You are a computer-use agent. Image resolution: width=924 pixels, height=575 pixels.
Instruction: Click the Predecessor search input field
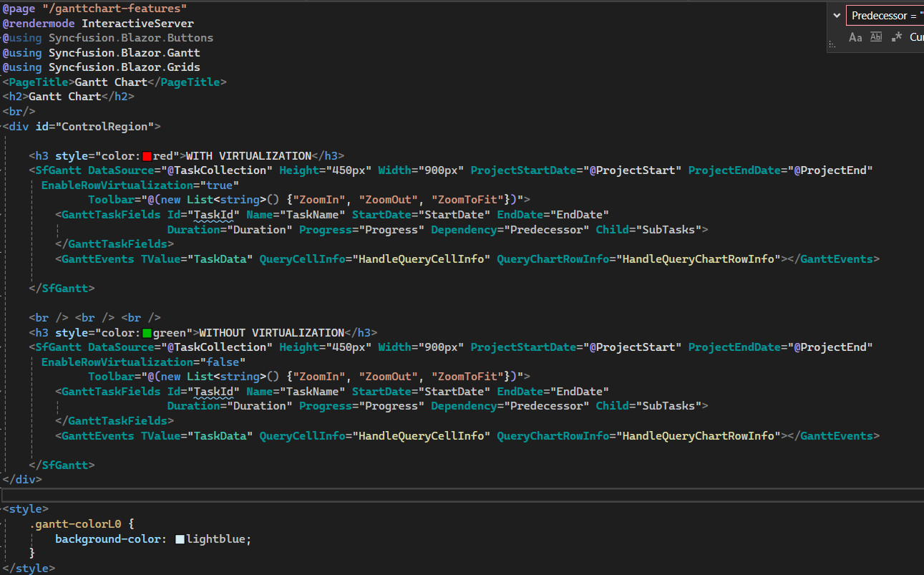click(885, 16)
